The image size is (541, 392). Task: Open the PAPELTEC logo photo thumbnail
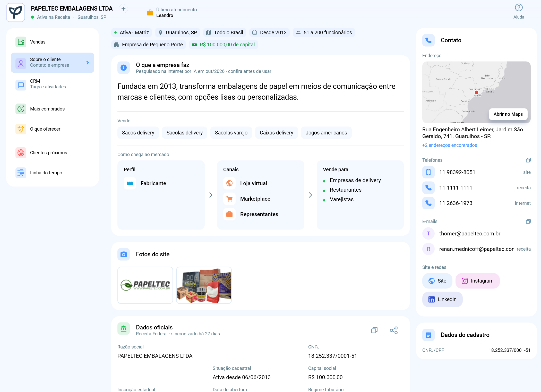(x=145, y=285)
